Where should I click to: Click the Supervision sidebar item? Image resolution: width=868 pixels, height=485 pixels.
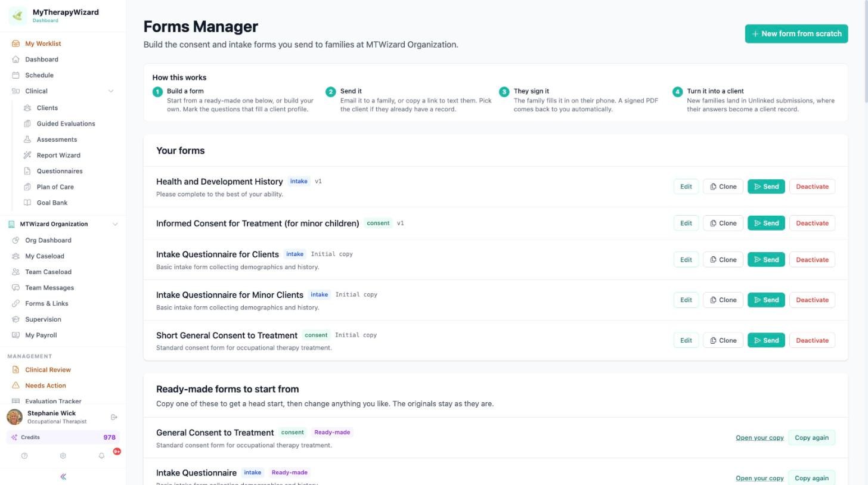click(x=43, y=319)
